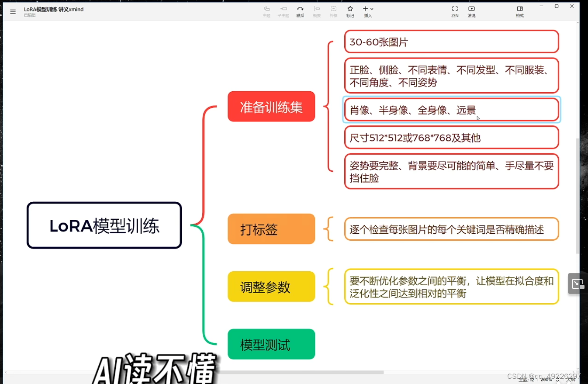Image resolution: width=588 pixels, height=384 pixels.
Task: Click the 联系 (Relationship) toolbar icon
Action: 300,12
